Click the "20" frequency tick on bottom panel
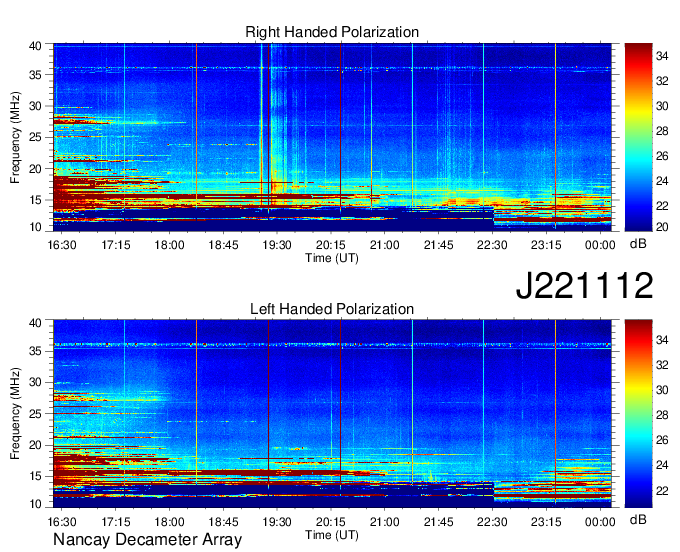 36,445
